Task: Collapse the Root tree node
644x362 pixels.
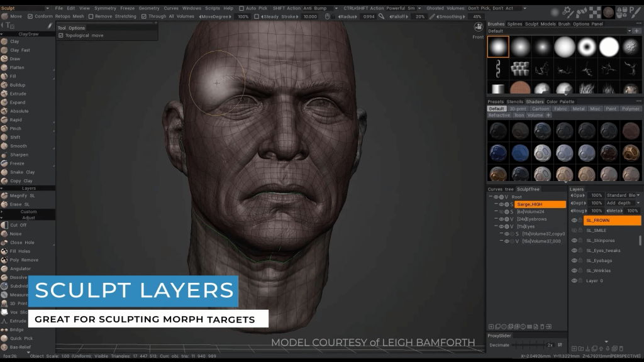Action: (491, 197)
